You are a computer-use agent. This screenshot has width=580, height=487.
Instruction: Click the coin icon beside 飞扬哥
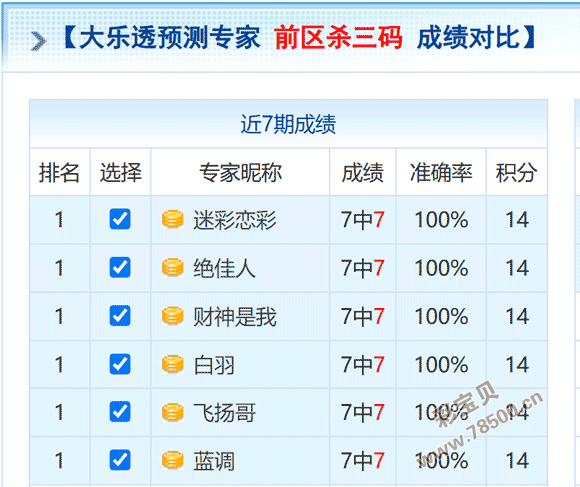pyautogui.click(x=172, y=412)
